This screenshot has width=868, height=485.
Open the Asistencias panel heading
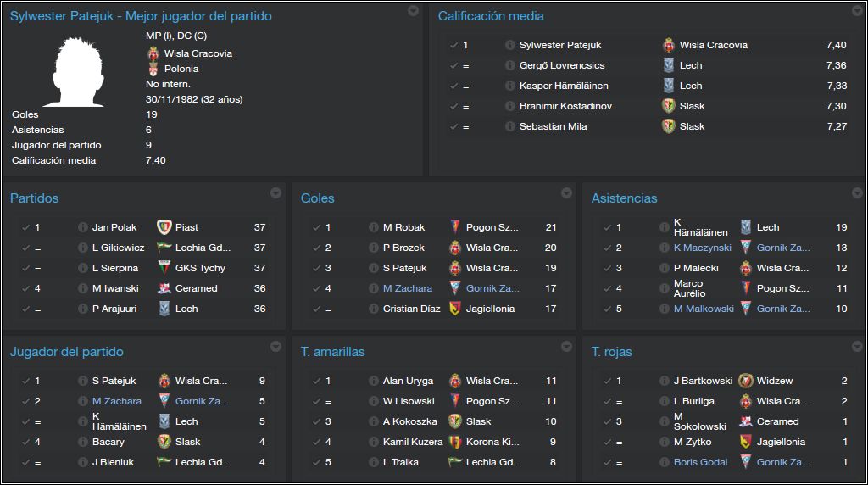[x=624, y=198]
